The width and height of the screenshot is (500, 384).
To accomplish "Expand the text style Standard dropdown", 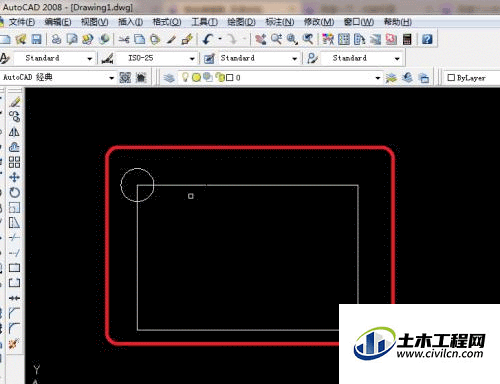I will [90, 59].
